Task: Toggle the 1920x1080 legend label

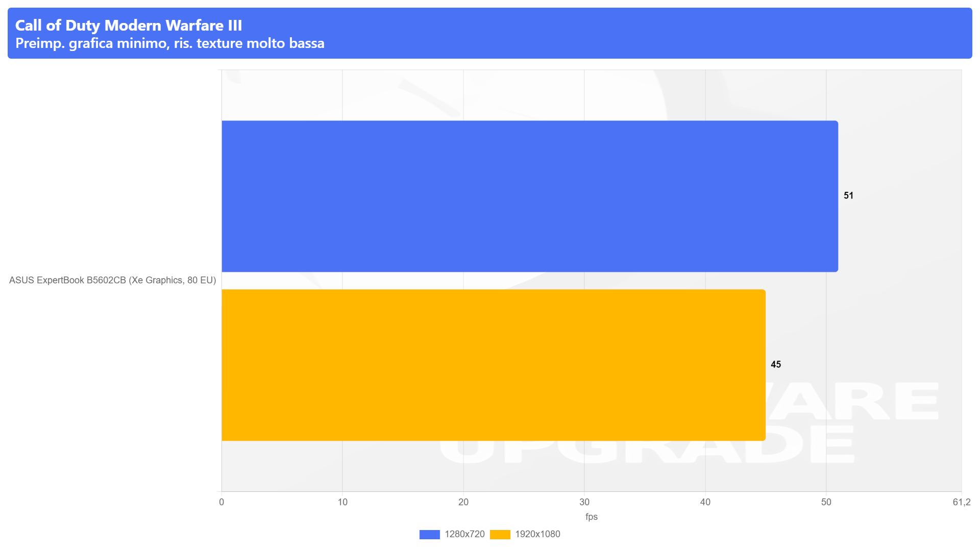Action: point(537,534)
